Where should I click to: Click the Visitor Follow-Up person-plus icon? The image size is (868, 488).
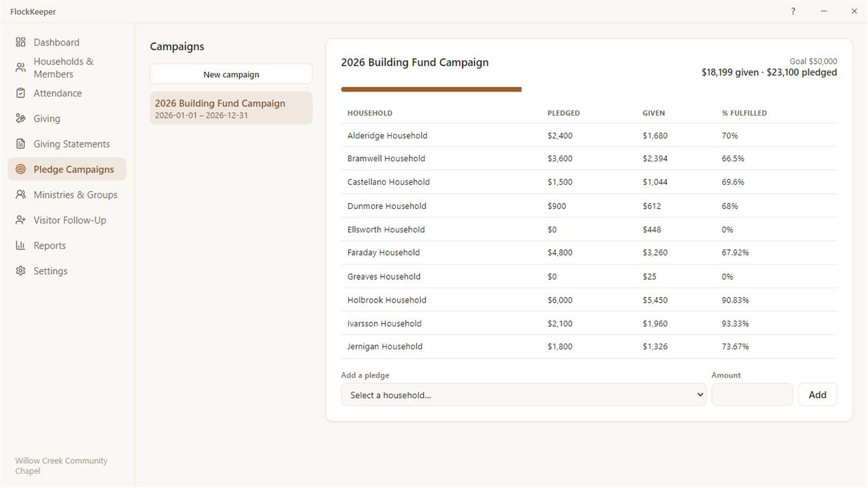click(x=20, y=220)
